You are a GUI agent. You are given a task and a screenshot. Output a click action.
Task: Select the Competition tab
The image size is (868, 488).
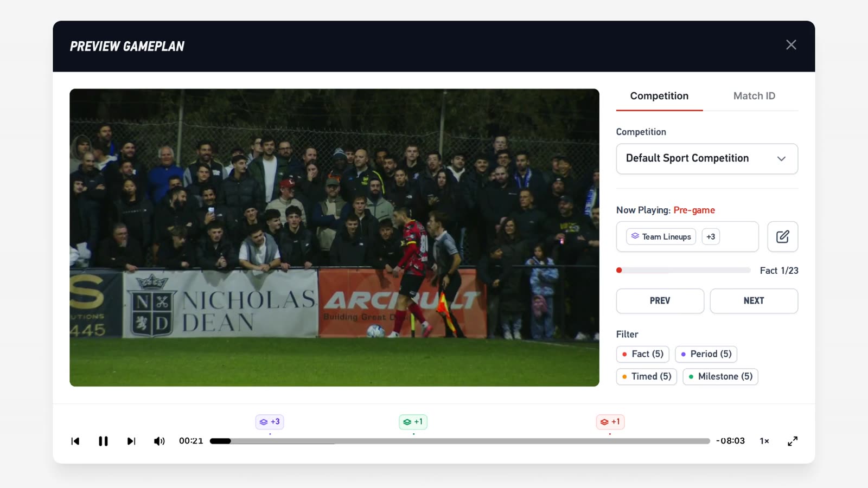click(x=659, y=96)
